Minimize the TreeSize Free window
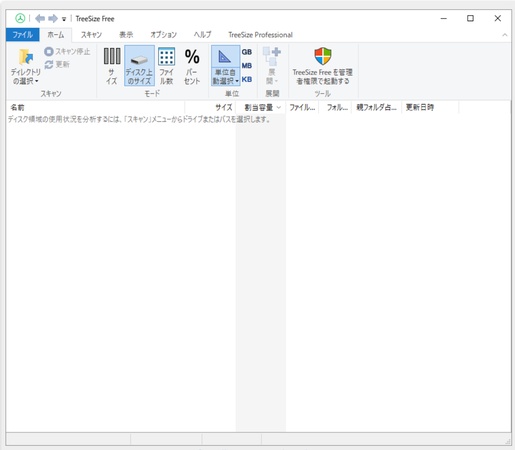Viewport: 515px width, 450px height. [444, 19]
